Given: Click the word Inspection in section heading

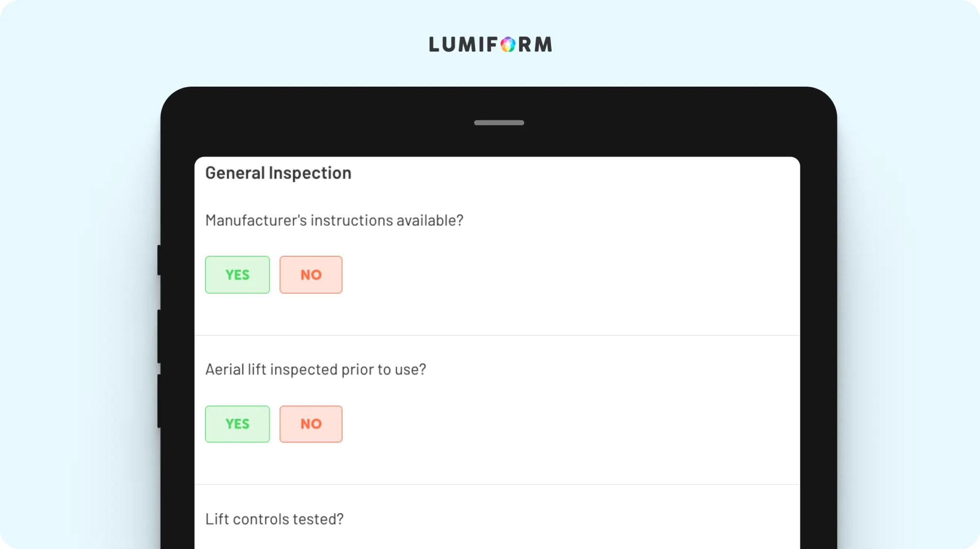Looking at the screenshot, I should tap(310, 173).
